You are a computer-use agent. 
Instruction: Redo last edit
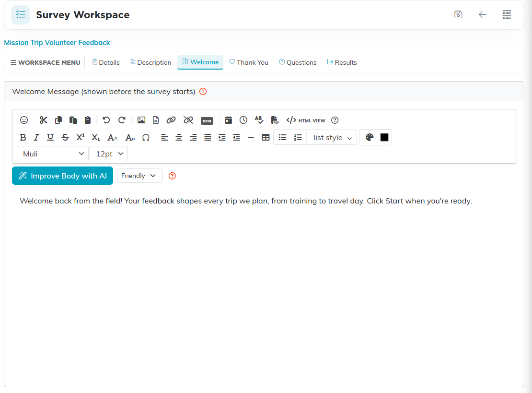point(122,120)
